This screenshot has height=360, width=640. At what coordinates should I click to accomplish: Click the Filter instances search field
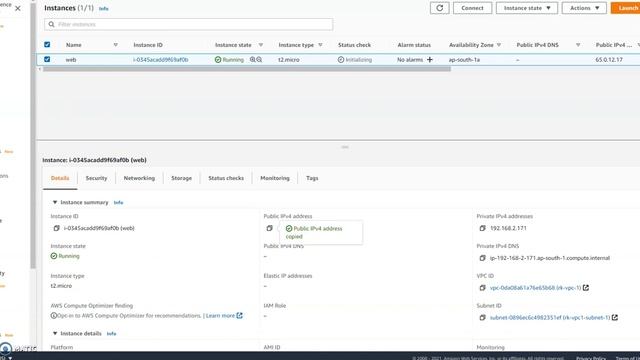tap(189, 24)
